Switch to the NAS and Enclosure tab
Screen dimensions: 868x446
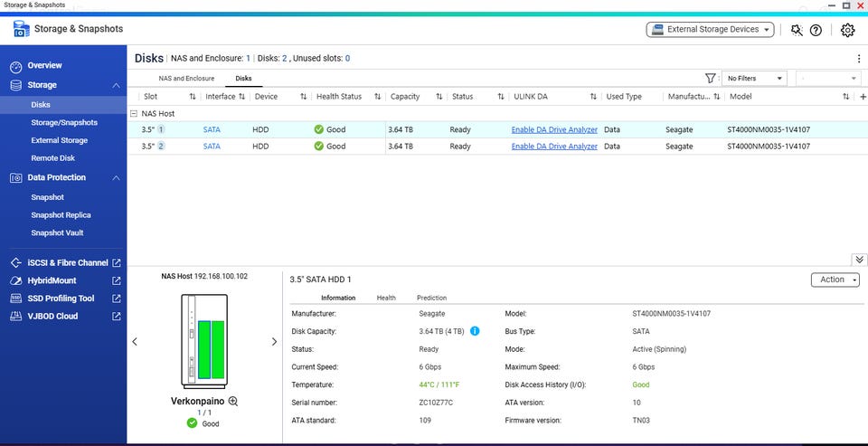pyautogui.click(x=186, y=79)
